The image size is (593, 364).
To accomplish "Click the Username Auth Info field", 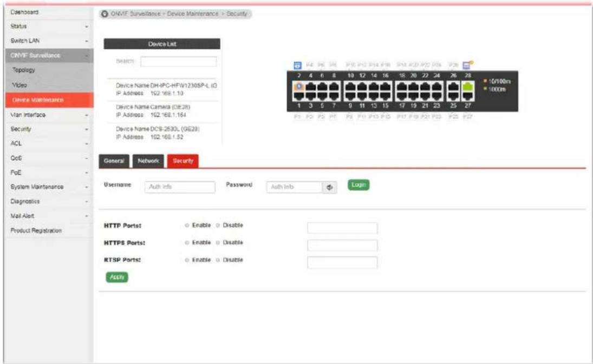I will point(180,187).
